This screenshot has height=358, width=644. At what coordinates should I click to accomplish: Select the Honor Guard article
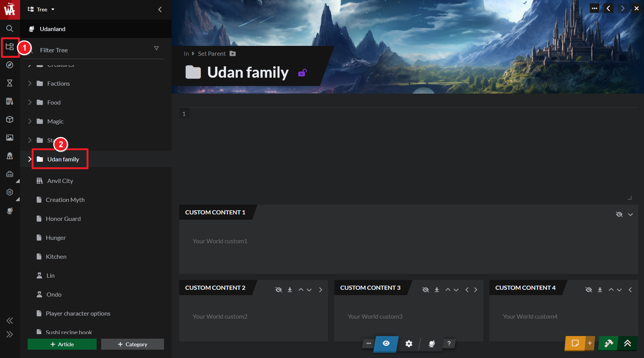click(63, 219)
